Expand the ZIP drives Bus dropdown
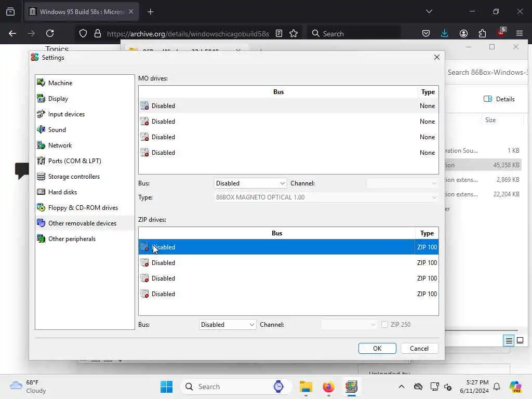Screen dimensions: 532x399 [228, 325]
